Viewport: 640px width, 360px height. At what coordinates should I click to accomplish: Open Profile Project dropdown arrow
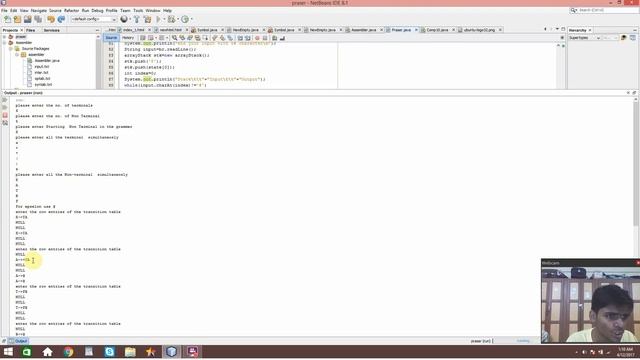191,19
